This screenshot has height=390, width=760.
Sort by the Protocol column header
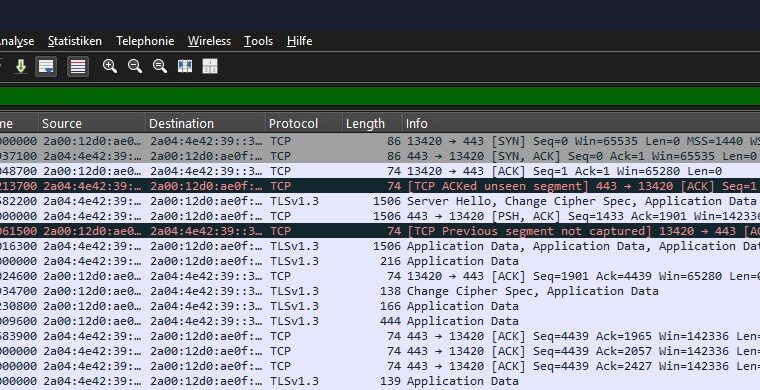click(x=304, y=124)
